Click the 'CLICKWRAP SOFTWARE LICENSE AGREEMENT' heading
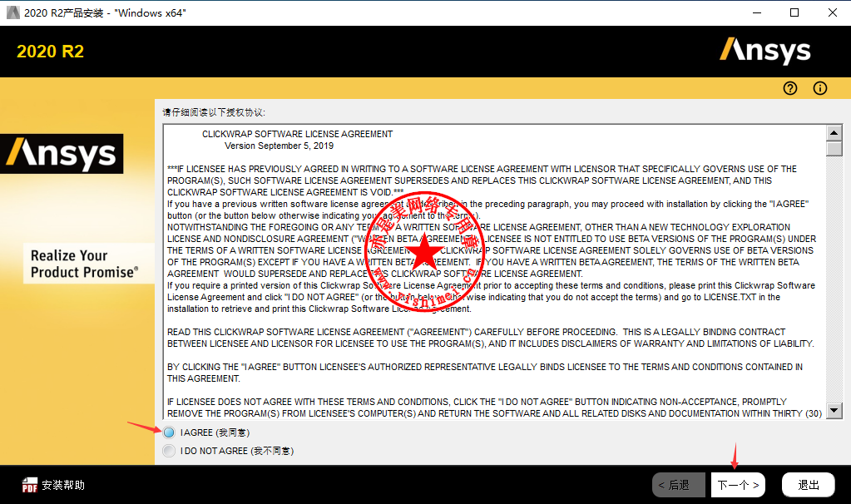The width and height of the screenshot is (851, 504). 298,134
